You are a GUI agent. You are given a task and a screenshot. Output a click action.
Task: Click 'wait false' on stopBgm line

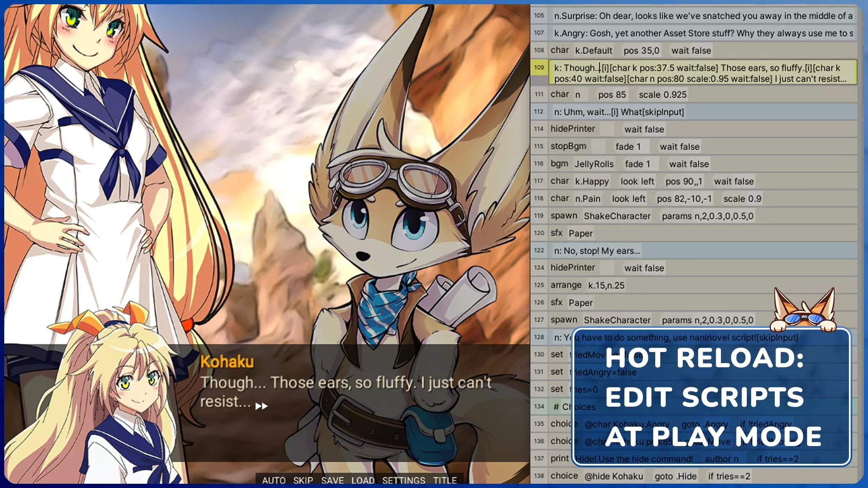pyautogui.click(x=679, y=147)
